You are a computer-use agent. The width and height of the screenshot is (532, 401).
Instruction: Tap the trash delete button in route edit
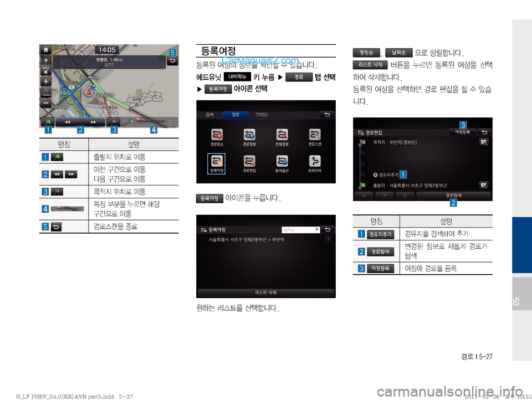[x=405, y=196]
